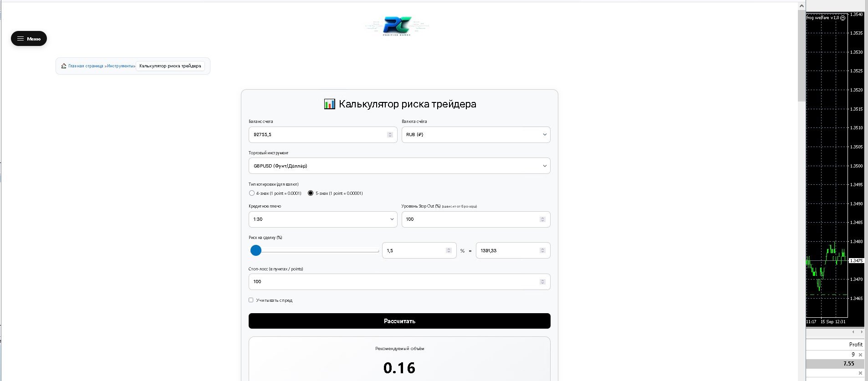This screenshot has width=868, height=381.
Task: Click the recommended volume value 0.16
Action: pyautogui.click(x=399, y=368)
